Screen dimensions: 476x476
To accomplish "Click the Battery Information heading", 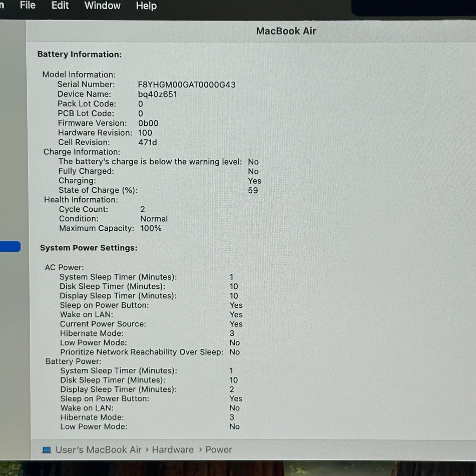I will (80, 54).
